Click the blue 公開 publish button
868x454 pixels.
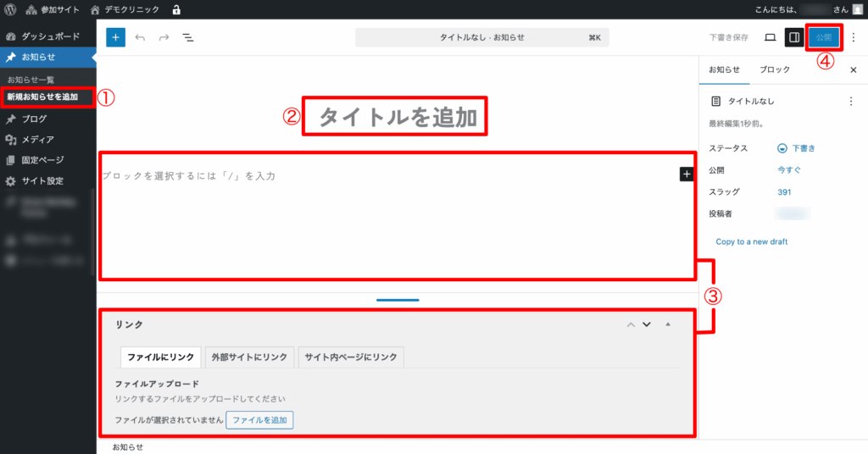tap(823, 37)
